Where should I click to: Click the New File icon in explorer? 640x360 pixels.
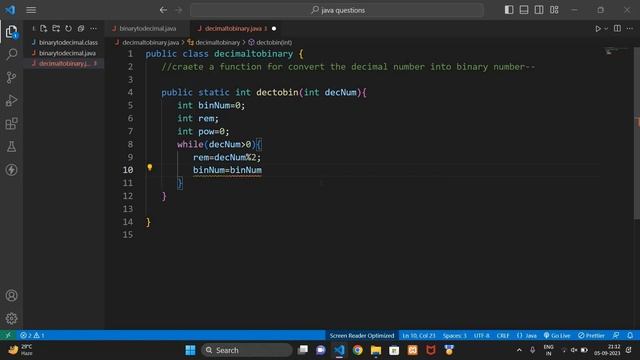click(x=44, y=29)
